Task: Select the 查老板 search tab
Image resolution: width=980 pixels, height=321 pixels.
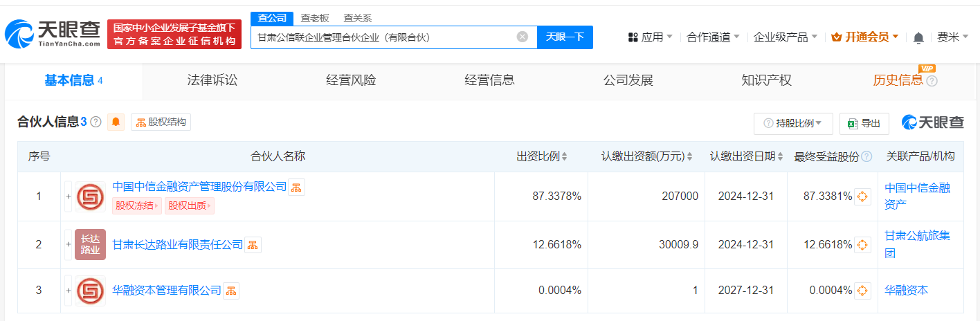Action: click(x=315, y=18)
